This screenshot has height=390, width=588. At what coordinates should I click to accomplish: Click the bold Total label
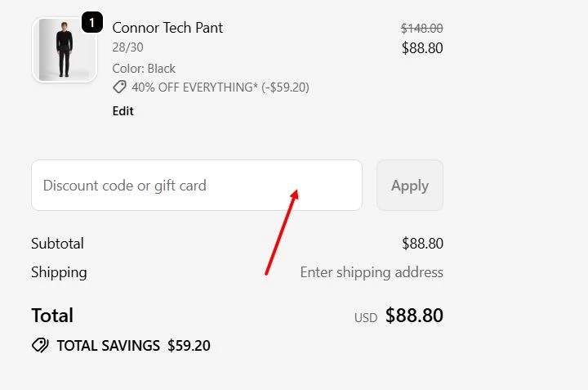(x=52, y=316)
